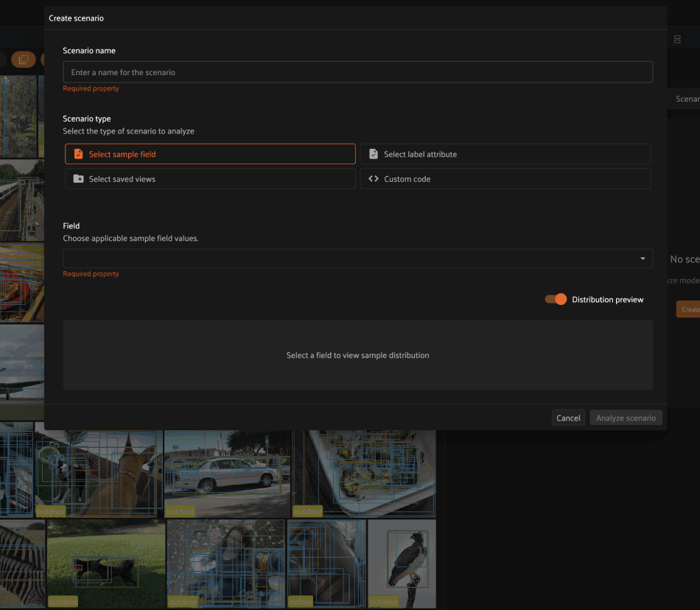Click the custom code brackets icon
The width and height of the screenshot is (700, 610).
(374, 179)
